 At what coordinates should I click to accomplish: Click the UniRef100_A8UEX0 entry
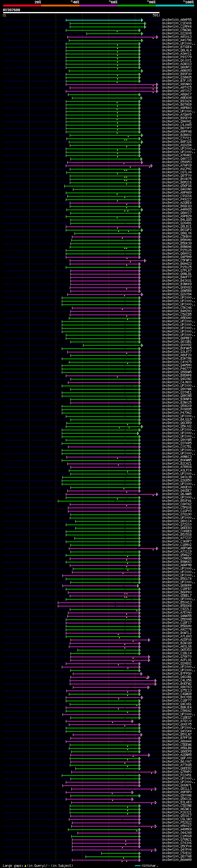coord(177,487)
